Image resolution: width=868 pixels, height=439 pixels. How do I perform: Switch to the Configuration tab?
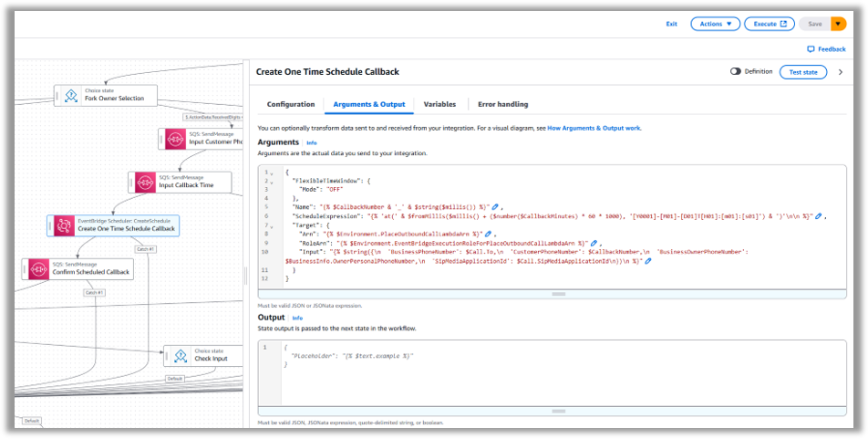291,104
